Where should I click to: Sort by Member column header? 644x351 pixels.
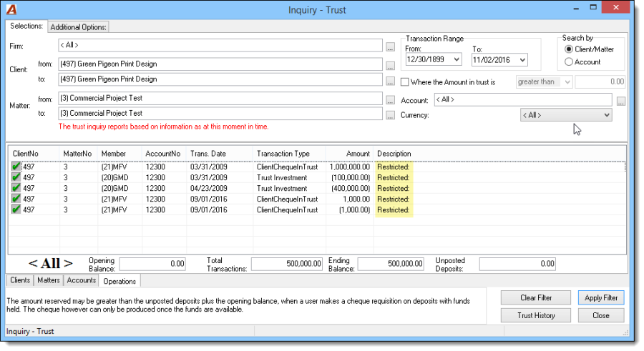click(x=120, y=154)
